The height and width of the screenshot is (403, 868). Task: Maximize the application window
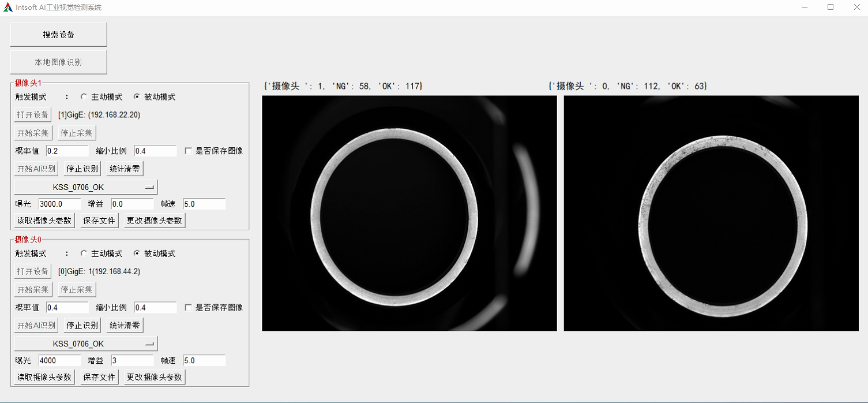pos(831,8)
